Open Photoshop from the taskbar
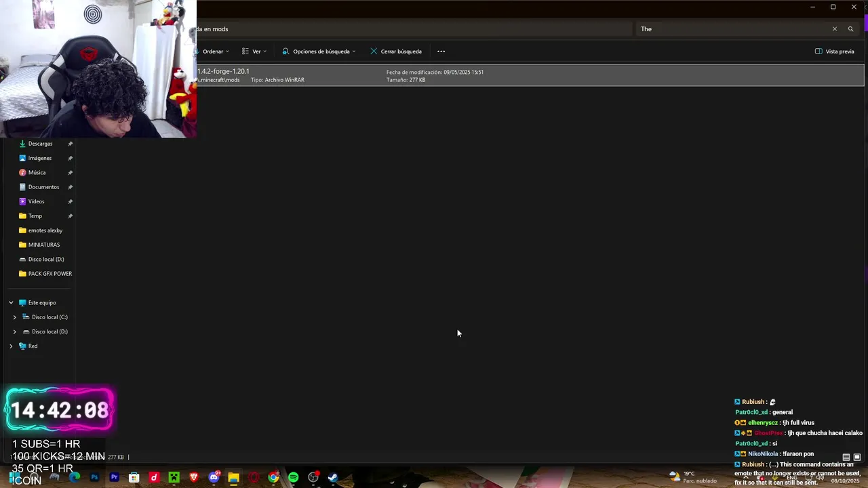Image resolution: width=868 pixels, height=488 pixels. [94, 478]
